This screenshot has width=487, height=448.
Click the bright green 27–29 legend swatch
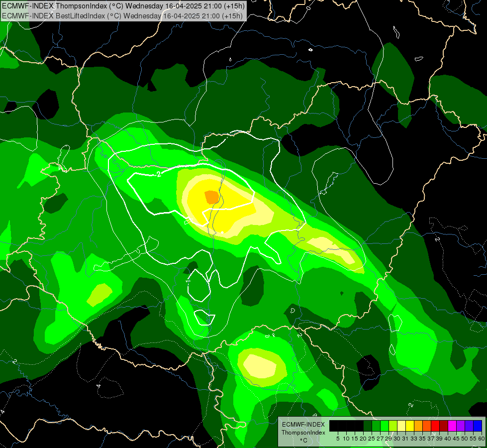click(x=385, y=426)
